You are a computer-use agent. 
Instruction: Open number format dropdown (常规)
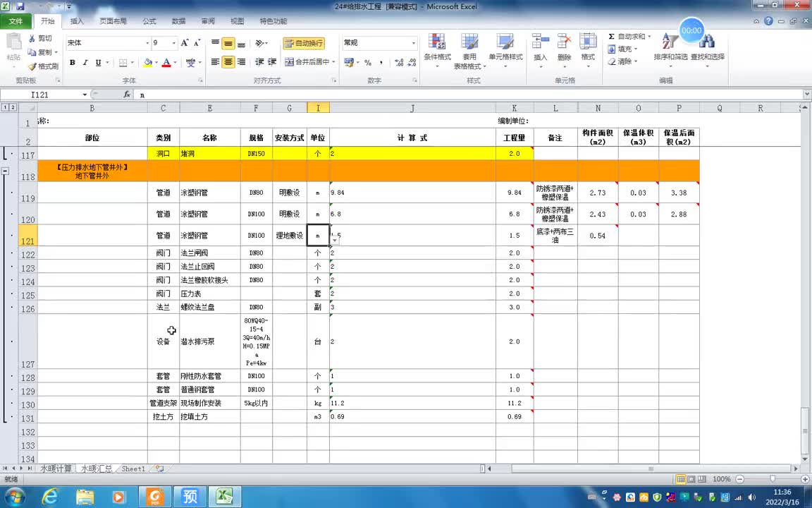coord(414,43)
